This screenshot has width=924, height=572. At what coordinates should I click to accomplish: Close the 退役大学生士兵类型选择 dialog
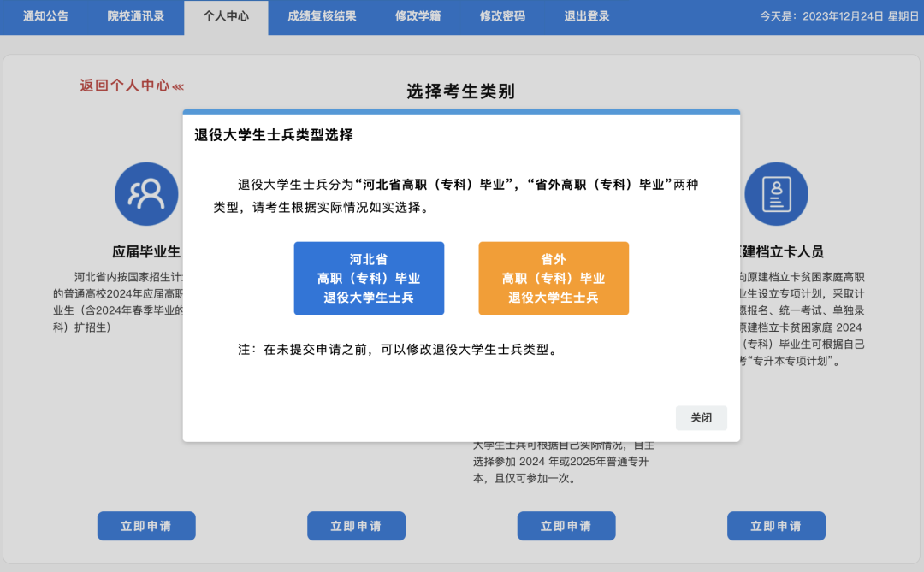pyautogui.click(x=701, y=418)
